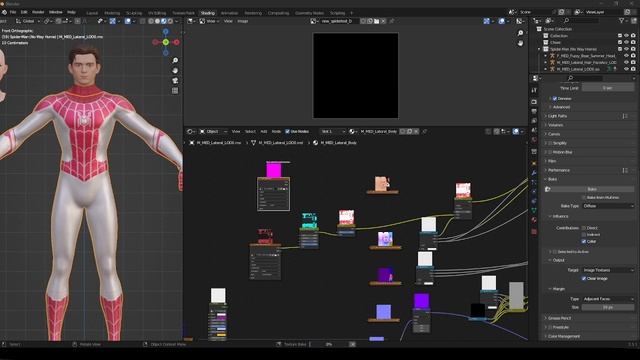Open the Render menu
This screenshot has width=640, height=360.
point(38,12)
